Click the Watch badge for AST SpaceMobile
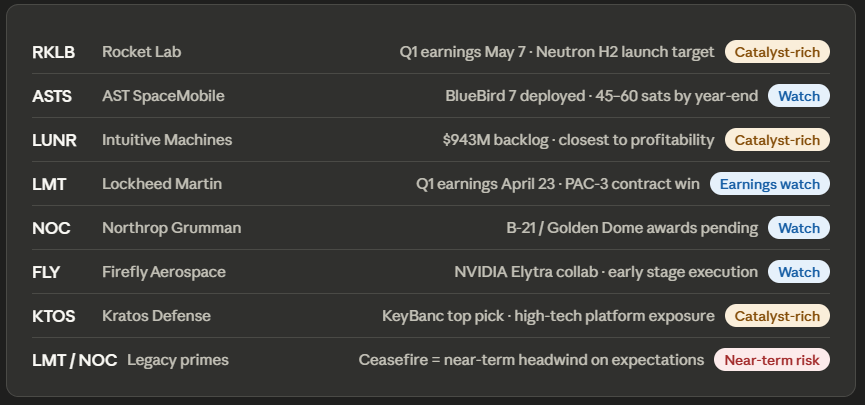Image resolution: width=865 pixels, height=405 pixels. [798, 96]
